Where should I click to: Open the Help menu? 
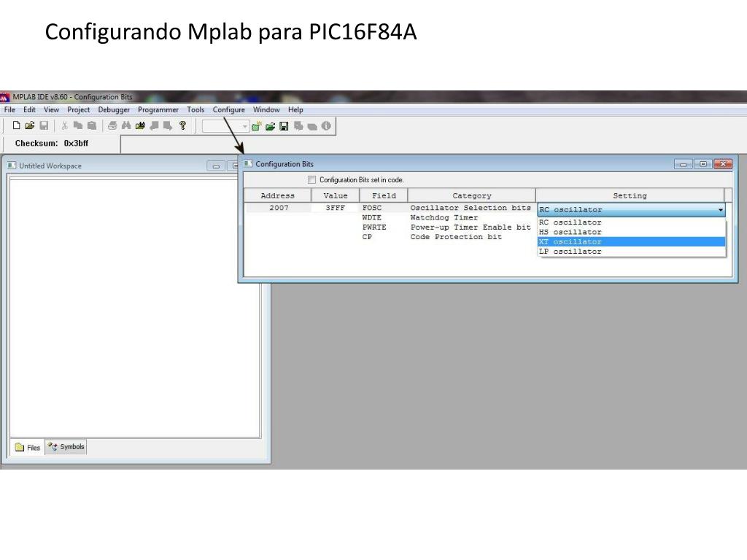point(295,109)
